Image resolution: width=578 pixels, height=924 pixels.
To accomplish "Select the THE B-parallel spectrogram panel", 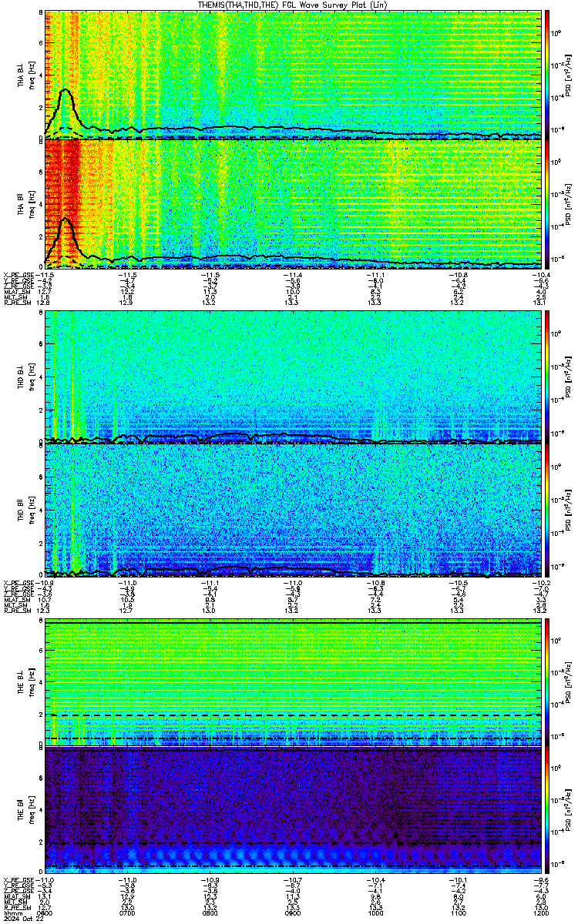I will point(292,810).
